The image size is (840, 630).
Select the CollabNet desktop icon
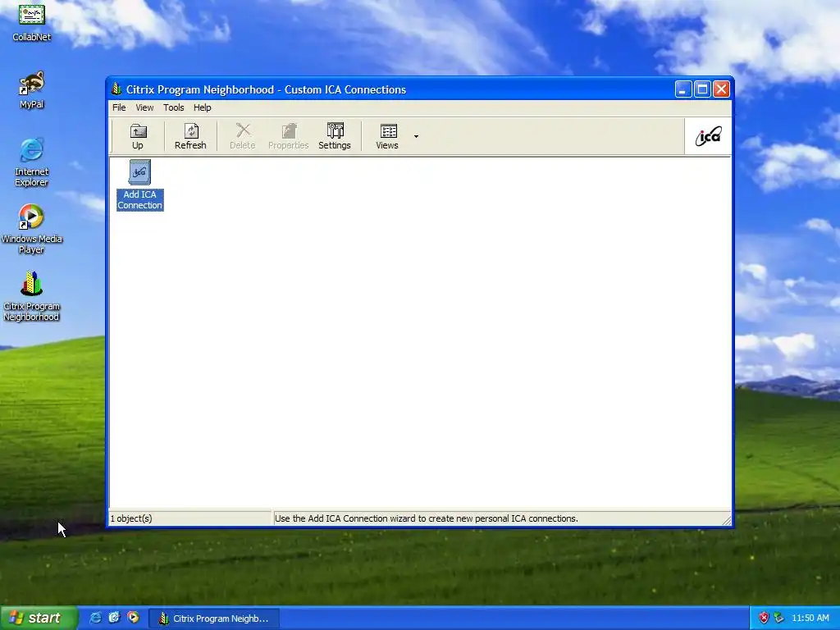[32, 22]
